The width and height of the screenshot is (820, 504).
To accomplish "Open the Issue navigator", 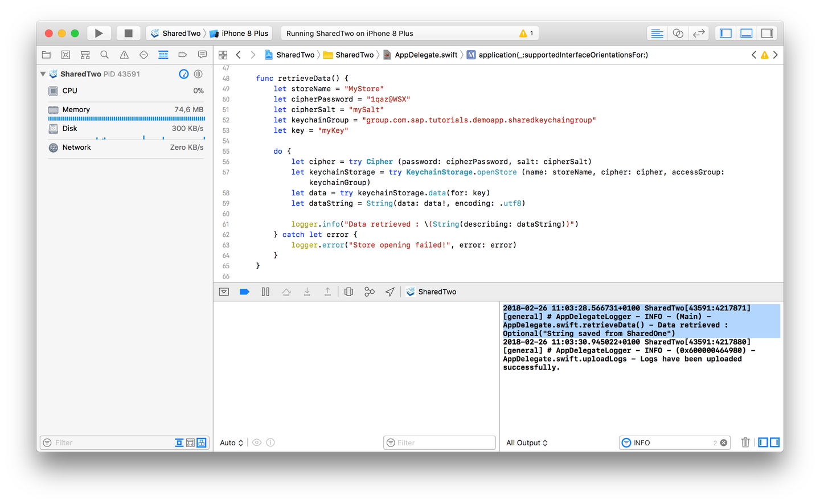I will pyautogui.click(x=124, y=55).
